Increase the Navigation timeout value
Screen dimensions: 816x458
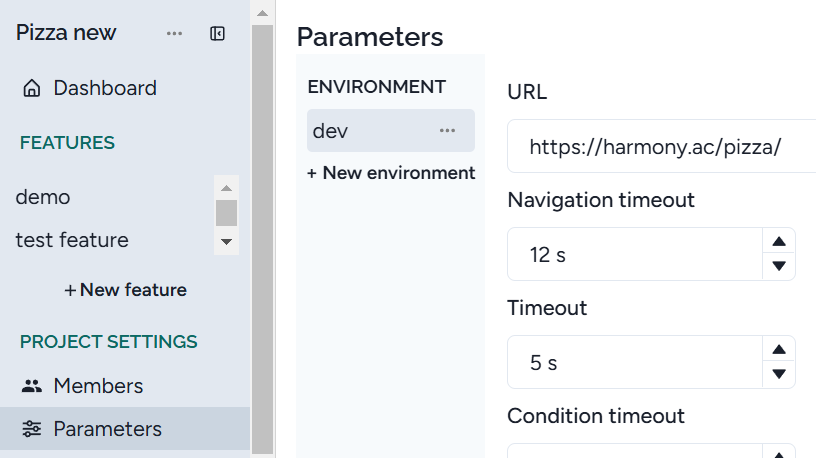778,242
